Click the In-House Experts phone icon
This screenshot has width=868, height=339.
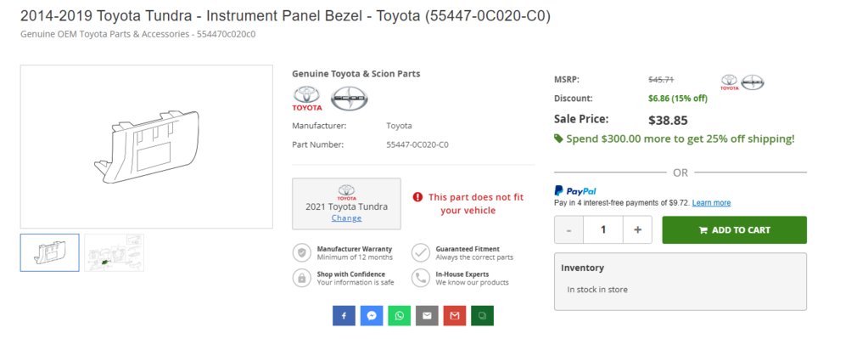[421, 278]
